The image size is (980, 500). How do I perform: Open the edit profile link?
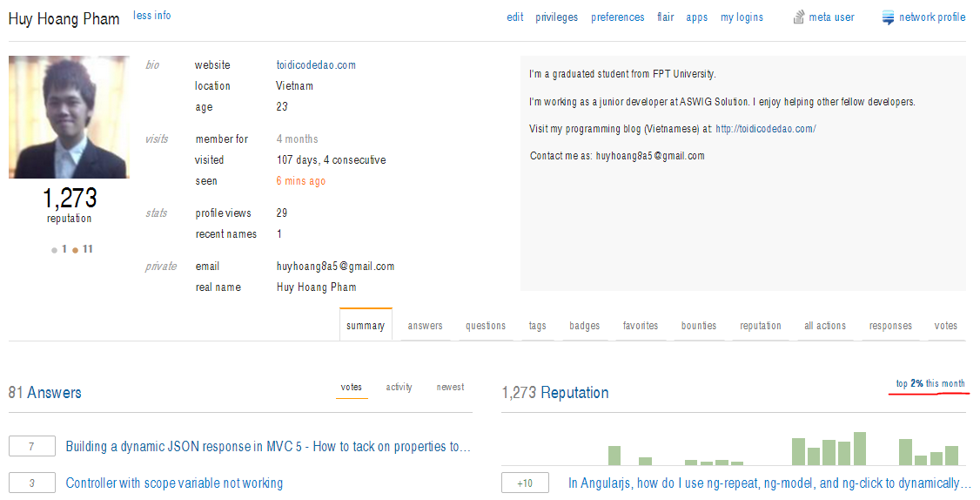click(x=515, y=17)
